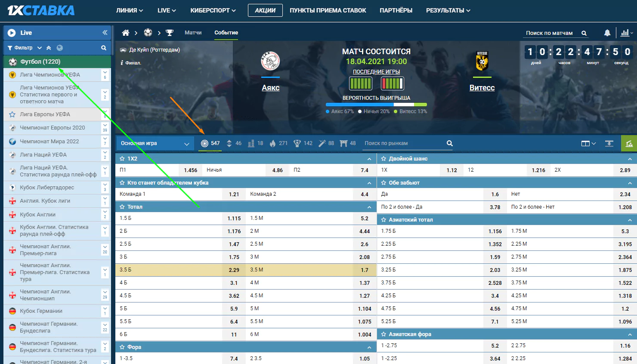The height and width of the screenshot is (364, 637).
Task: Open the Основная игра dropdown
Action: coord(155,143)
